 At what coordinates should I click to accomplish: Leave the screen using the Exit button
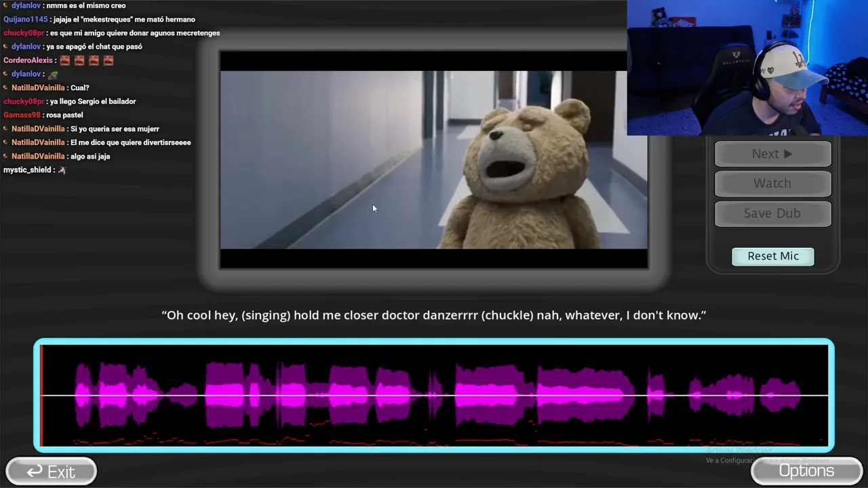[x=51, y=472]
